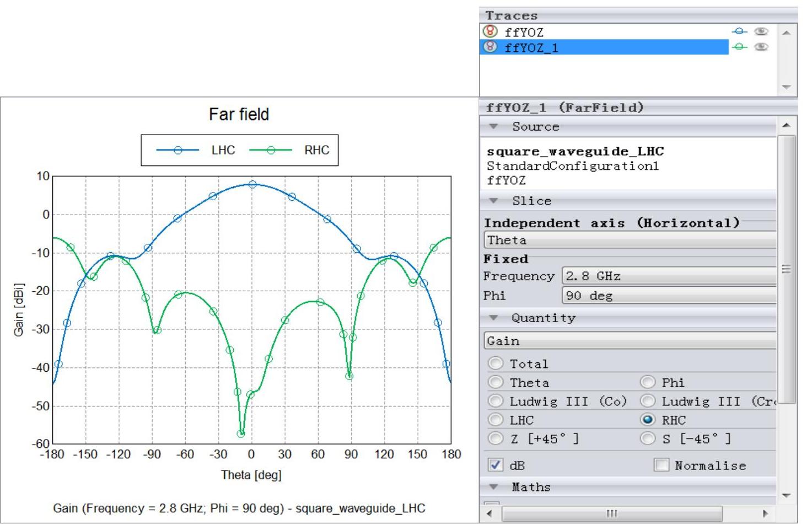Click the RHC curve null marker near -10 degrees
This screenshot has width=812, height=524.
click(x=241, y=434)
